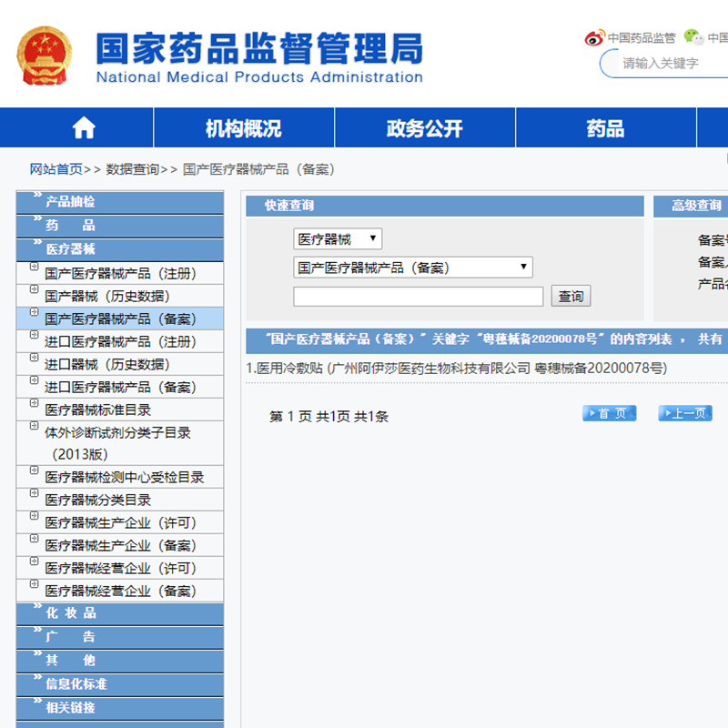
Task: Click arrow icon beside 国产器械（历史数据）
Action: [34, 289]
